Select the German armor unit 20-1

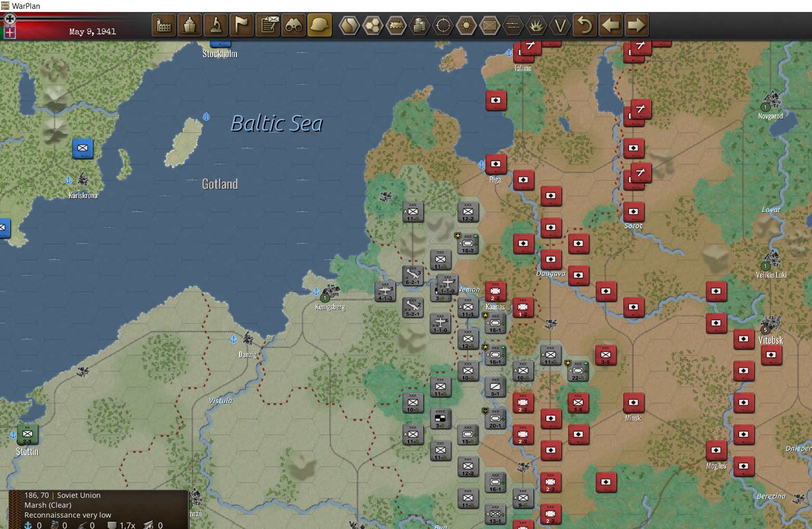(x=495, y=419)
